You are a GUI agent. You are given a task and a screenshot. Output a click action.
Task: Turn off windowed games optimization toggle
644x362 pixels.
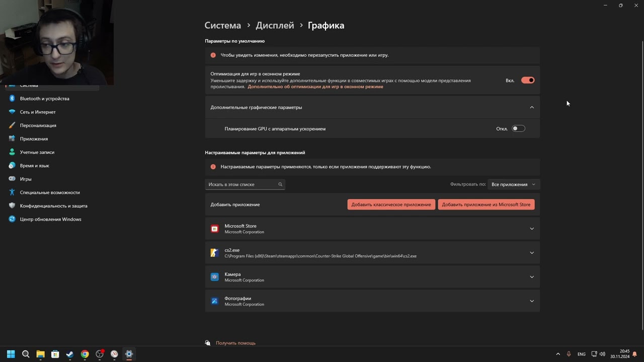[528, 80]
